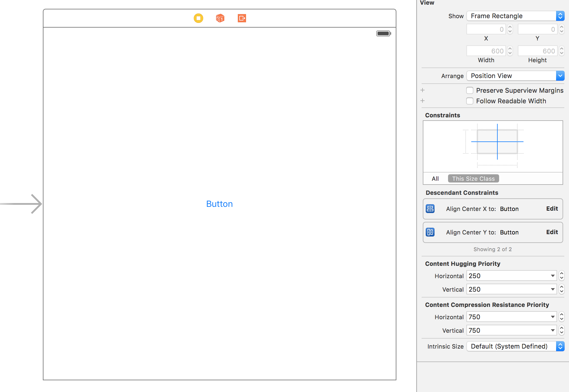
Task: Click plus icon beside Follow Readable Width
Action: [x=422, y=101]
